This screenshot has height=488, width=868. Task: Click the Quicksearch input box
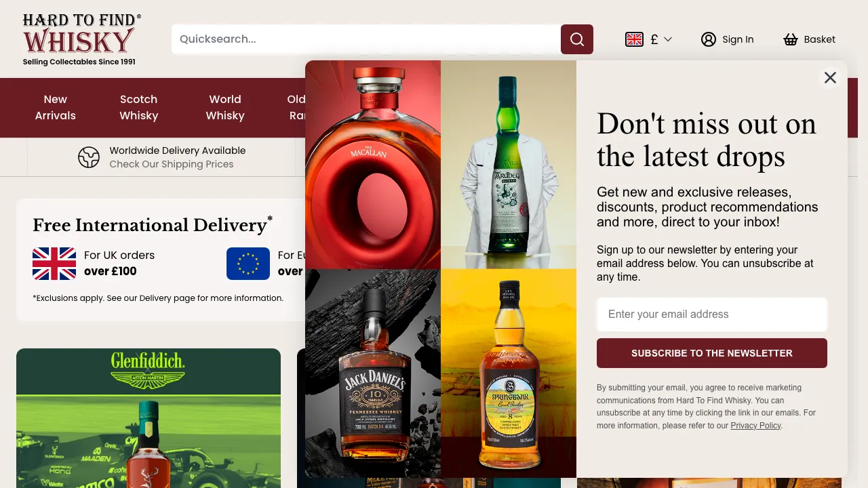pyautogui.click(x=366, y=39)
